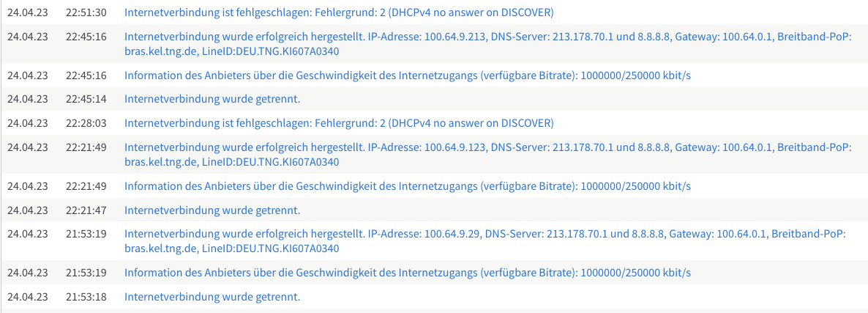
Task: Click the date 24.04.23 beside 22:51:30
Action: point(28,12)
